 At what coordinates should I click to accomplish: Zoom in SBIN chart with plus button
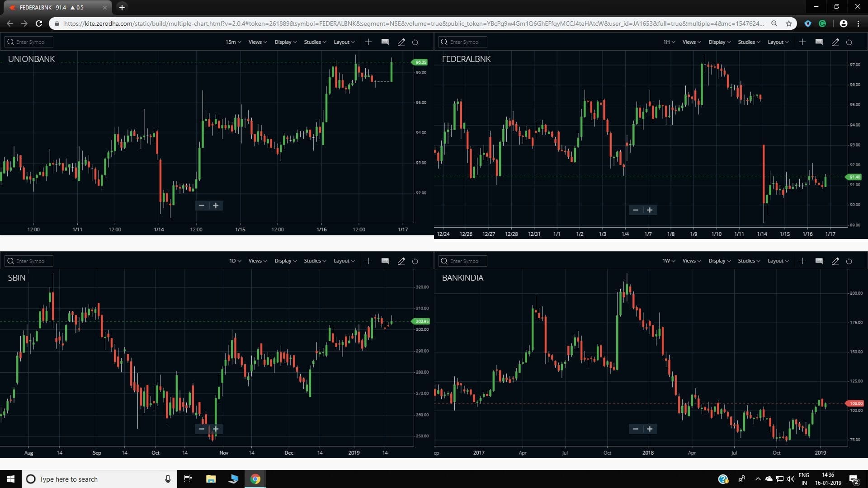pos(216,429)
